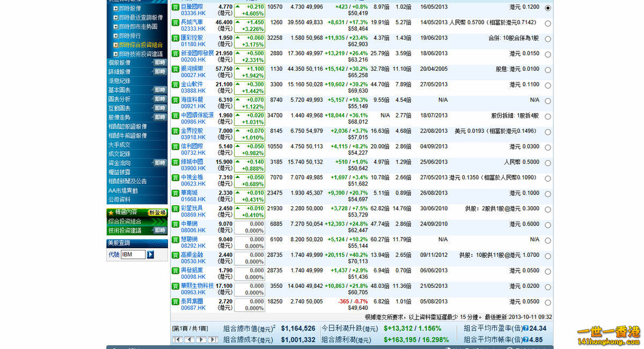The height and width of the screenshot is (349, 644).
Task: Open the 綜合投資組合 featured link
Action: point(125,221)
